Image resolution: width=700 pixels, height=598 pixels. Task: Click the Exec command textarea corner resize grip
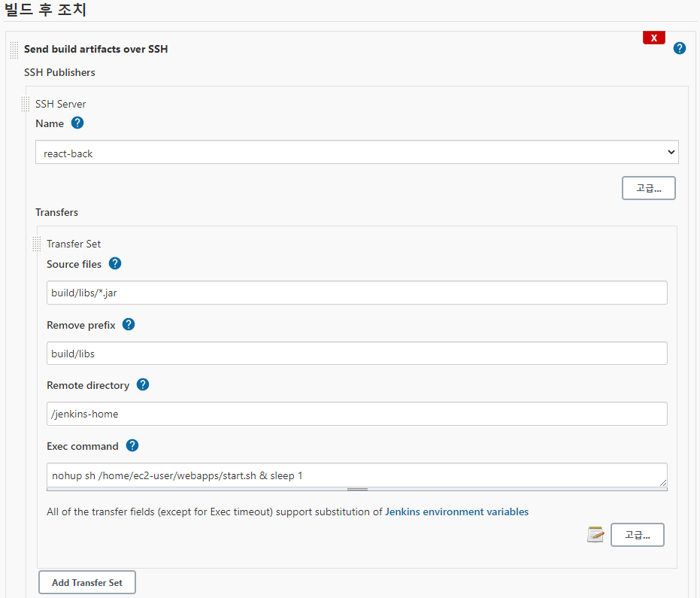(x=663, y=483)
